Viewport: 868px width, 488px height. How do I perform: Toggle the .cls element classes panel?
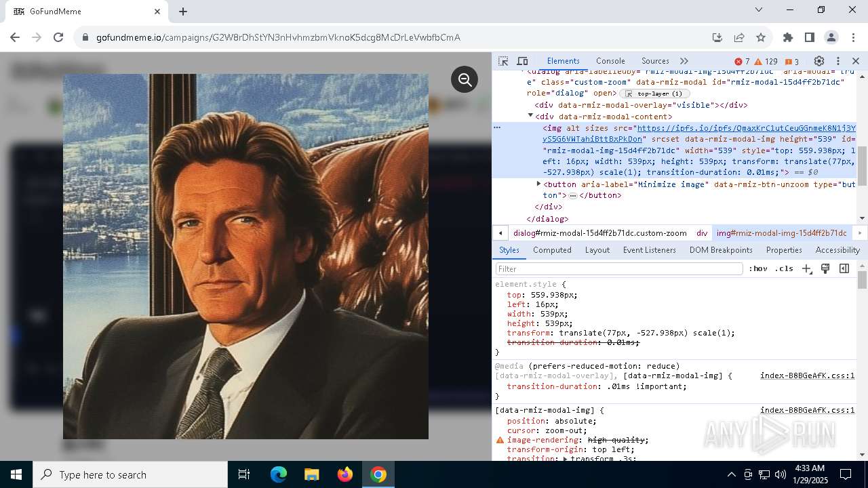click(x=784, y=269)
